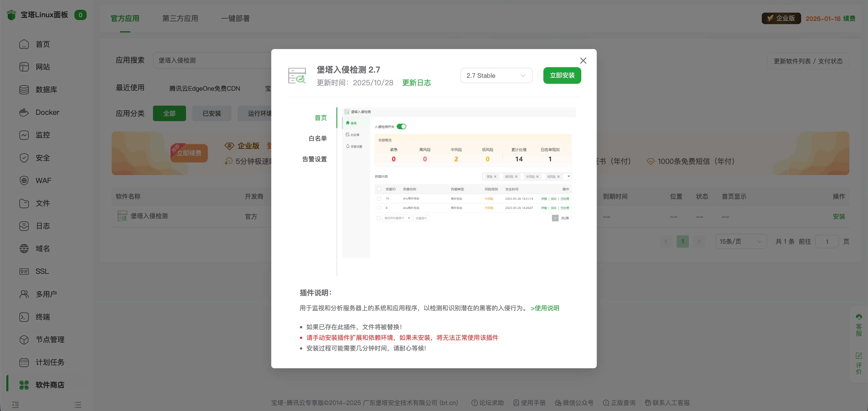Open 使用手册 footer link
This screenshot has width=868, height=411.
pos(529,403)
